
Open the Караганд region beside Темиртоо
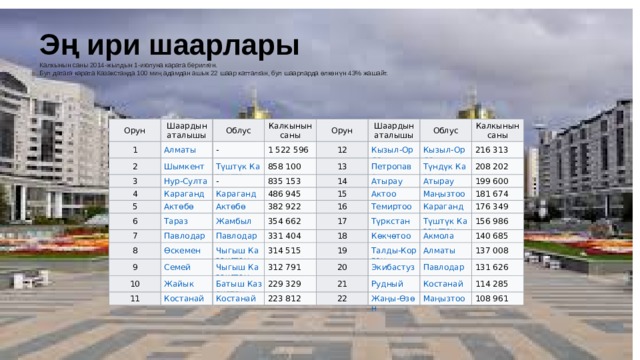[443, 207]
